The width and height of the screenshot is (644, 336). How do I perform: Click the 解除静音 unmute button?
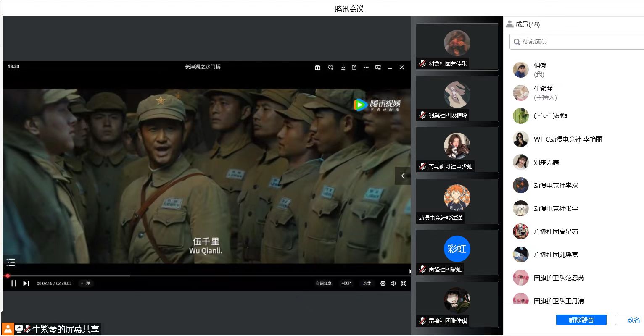(x=581, y=320)
